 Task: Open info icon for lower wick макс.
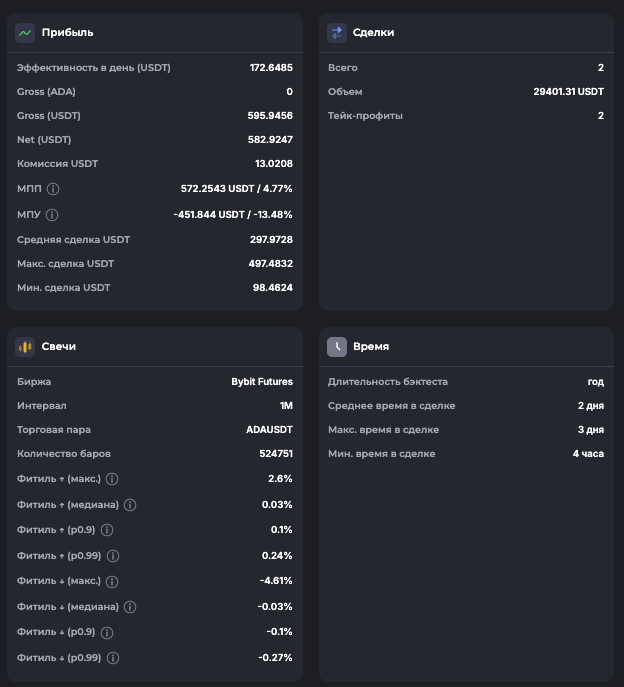pyautogui.click(x=112, y=581)
